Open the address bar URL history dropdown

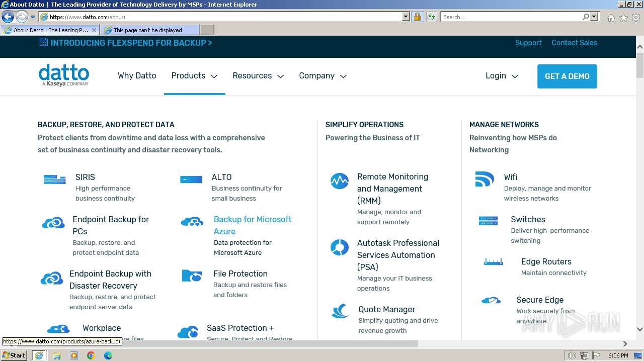pos(406,17)
